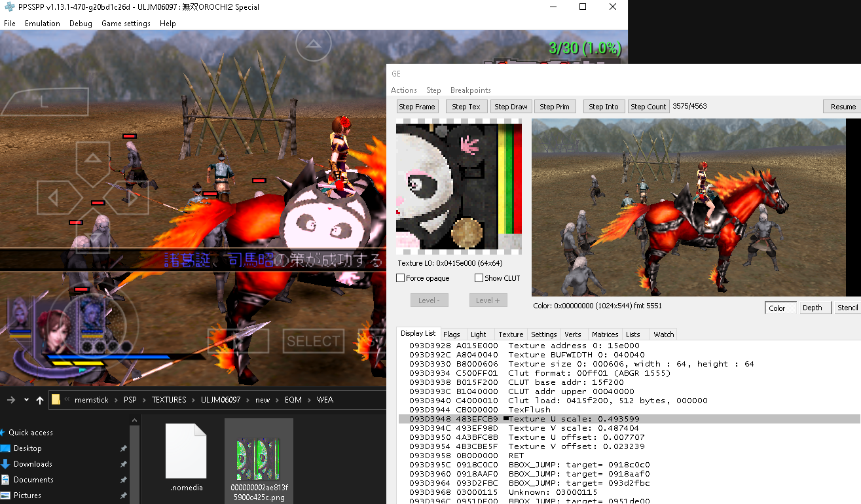The height and width of the screenshot is (504, 861).
Task: Click Step Draw in the debugger toolbar
Action: [511, 106]
